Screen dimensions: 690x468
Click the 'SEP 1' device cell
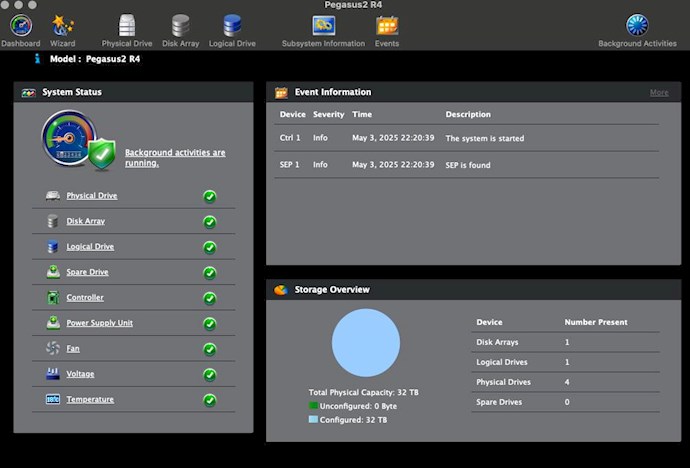click(x=289, y=165)
